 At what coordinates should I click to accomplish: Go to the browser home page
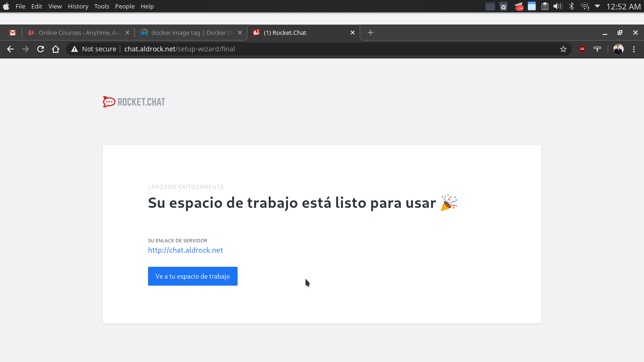[x=56, y=49]
